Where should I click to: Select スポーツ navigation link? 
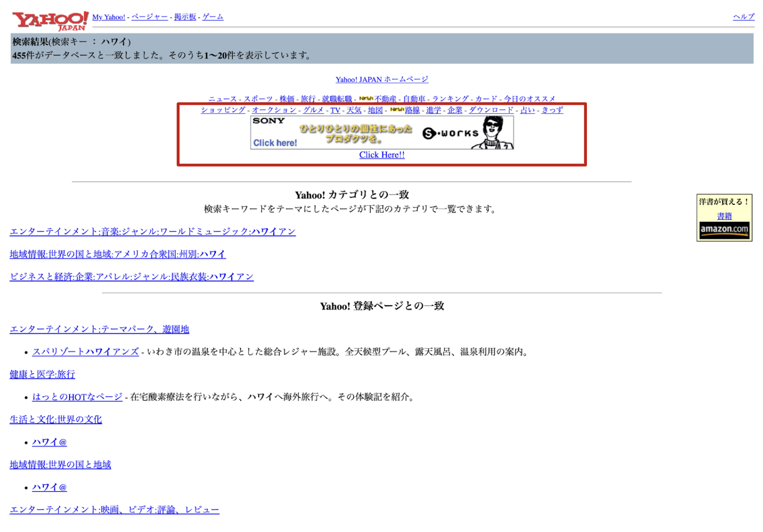[x=258, y=99]
